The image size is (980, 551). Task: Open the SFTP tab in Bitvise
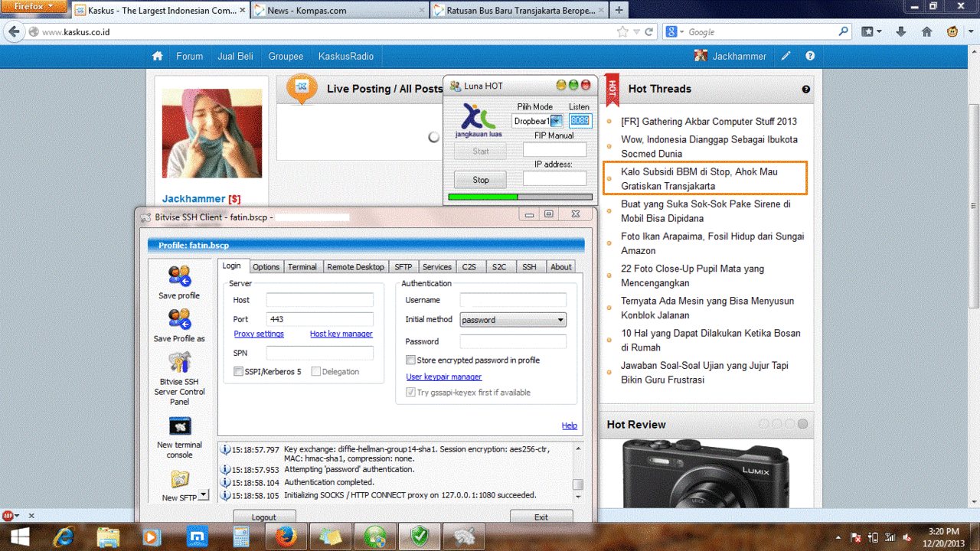tap(403, 267)
